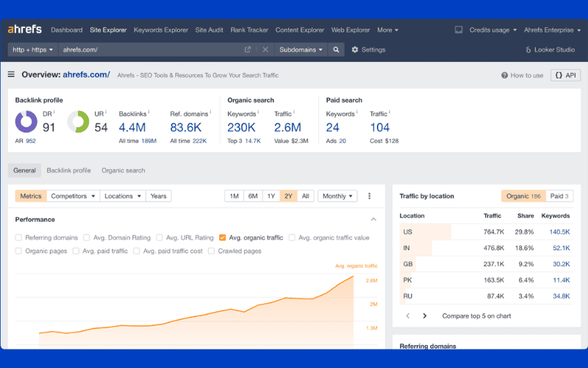Open the 83.6K ref. domains link
The width and height of the screenshot is (588, 368).
tap(186, 127)
